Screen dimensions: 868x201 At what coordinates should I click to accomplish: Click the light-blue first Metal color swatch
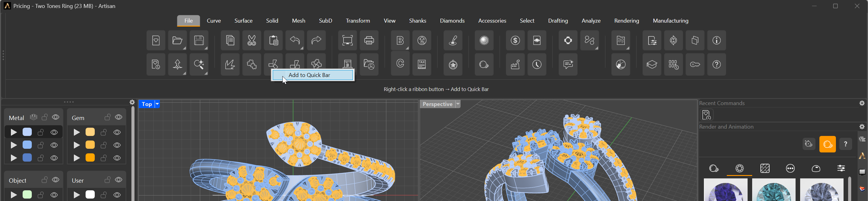tap(27, 132)
